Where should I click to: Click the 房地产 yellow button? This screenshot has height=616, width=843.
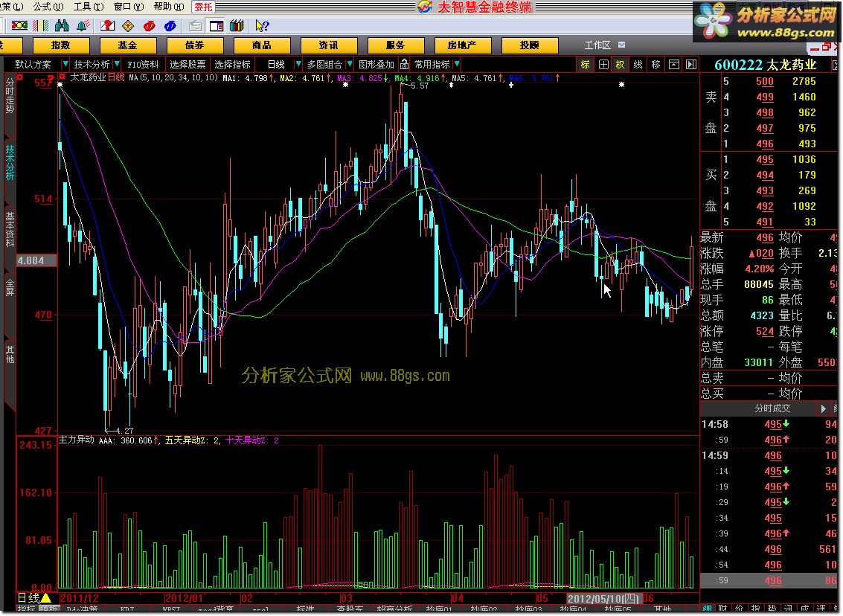[x=462, y=45]
